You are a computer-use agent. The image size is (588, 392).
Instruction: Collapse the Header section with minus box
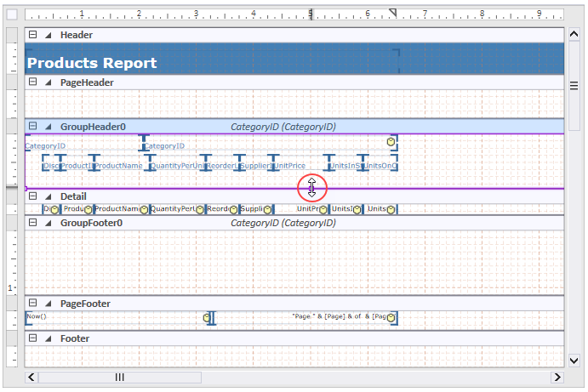tap(32, 35)
